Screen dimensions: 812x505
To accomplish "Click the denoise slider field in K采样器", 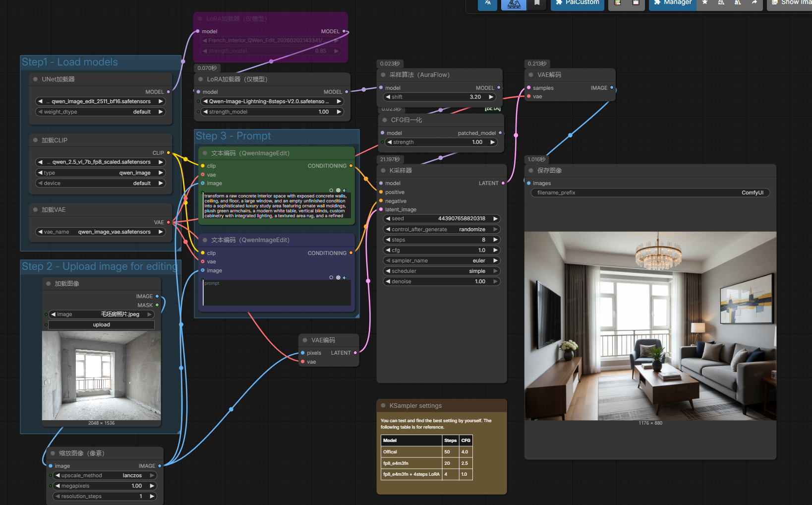I will click(x=442, y=282).
